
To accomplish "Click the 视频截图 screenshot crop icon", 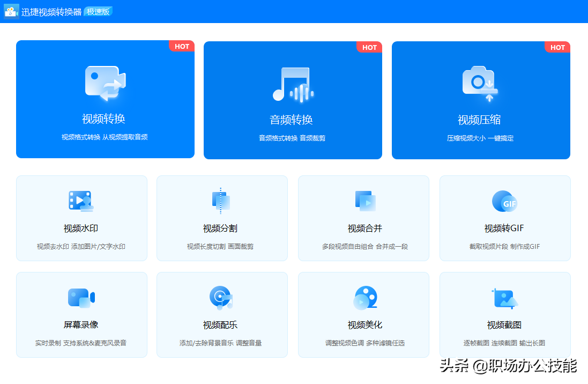I will coord(505,298).
